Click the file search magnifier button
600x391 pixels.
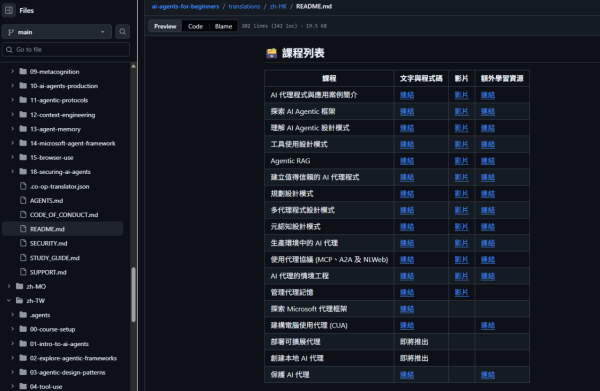[122, 32]
